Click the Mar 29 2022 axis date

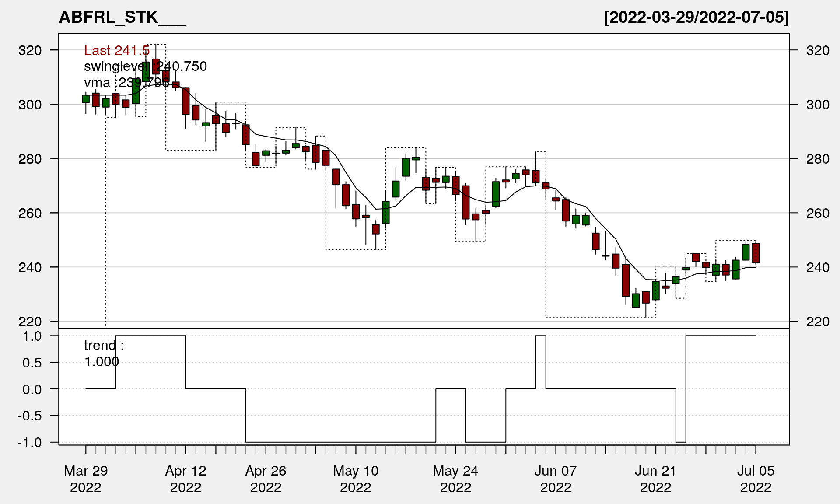[x=86, y=479]
